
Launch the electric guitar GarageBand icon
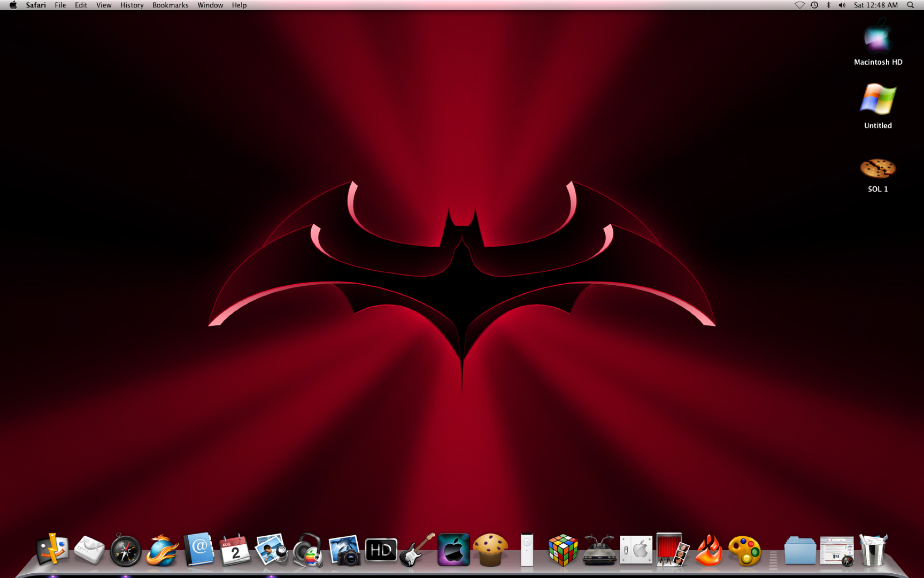coord(418,550)
